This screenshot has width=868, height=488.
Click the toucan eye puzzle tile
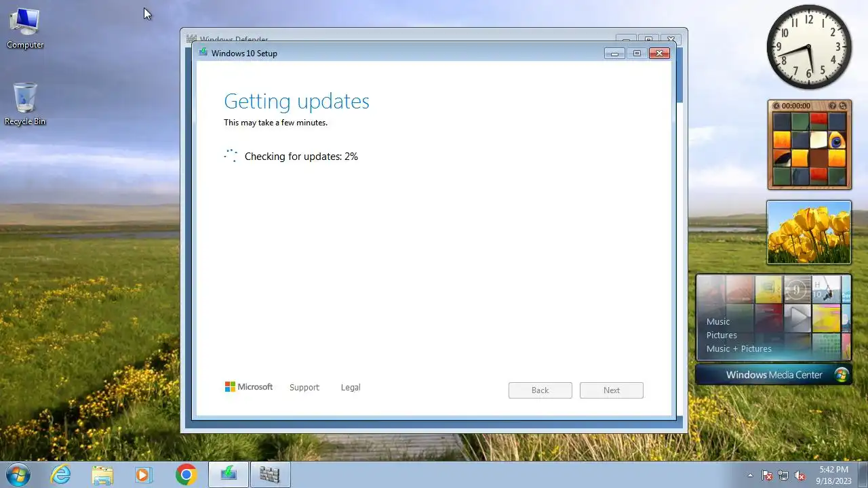(837, 140)
